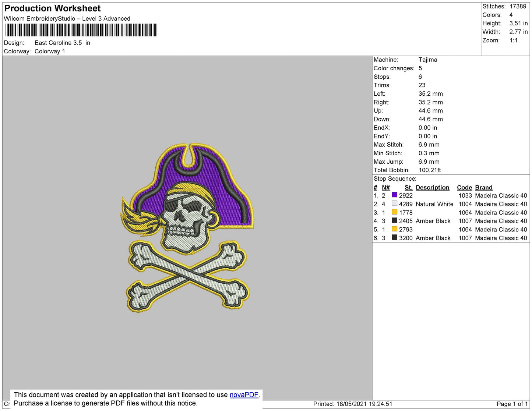Screen dimensions: 532x411
Task: Click the barcode under the worksheet title
Action: 81,30
